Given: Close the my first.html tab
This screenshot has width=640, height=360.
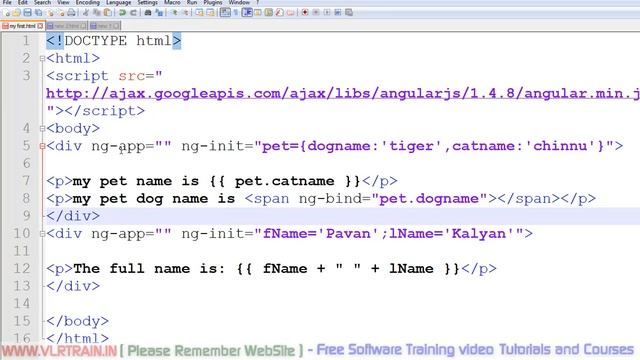Looking at the screenshot, I should [x=40, y=26].
